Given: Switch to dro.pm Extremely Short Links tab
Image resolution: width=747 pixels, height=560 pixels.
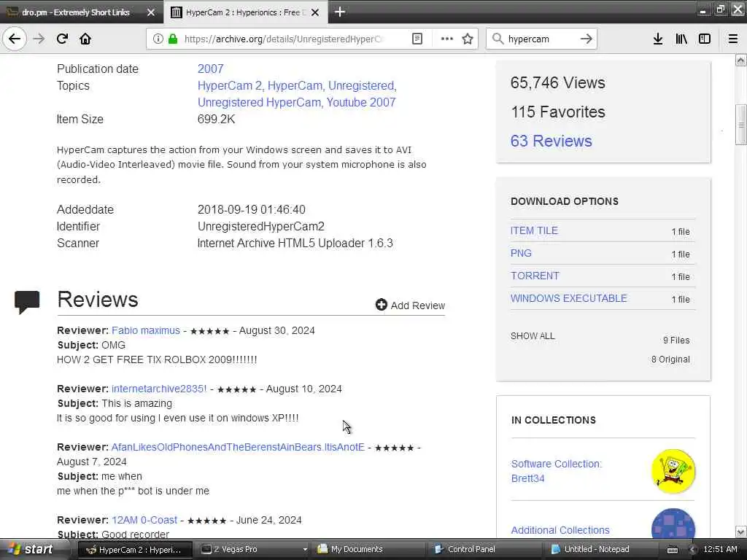Looking at the screenshot, I should pyautogui.click(x=80, y=12).
